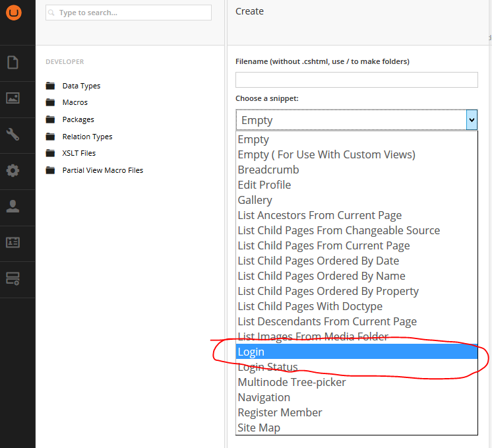This screenshot has width=492, height=448.
Task: Click the Filename input field
Action: click(356, 80)
